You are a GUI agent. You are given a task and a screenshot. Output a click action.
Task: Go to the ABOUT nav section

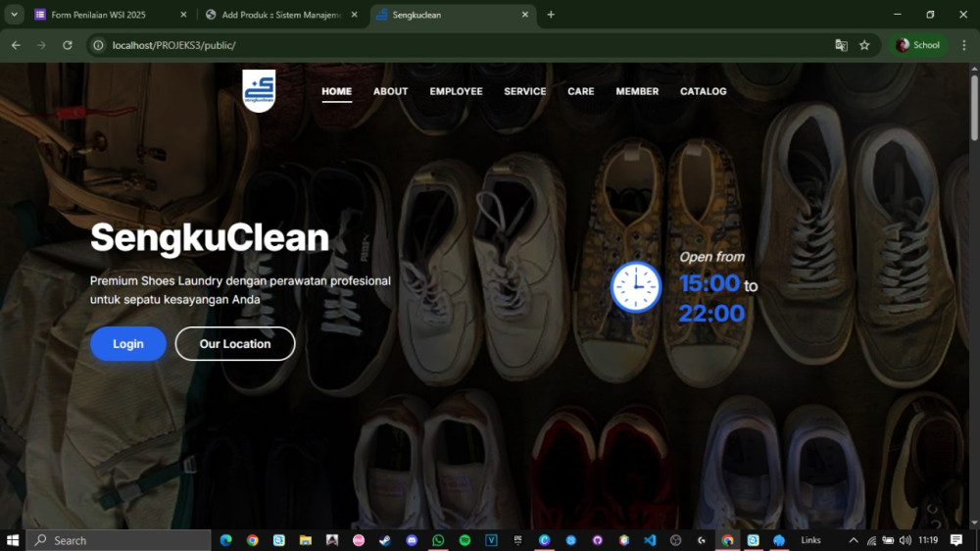[x=390, y=91]
